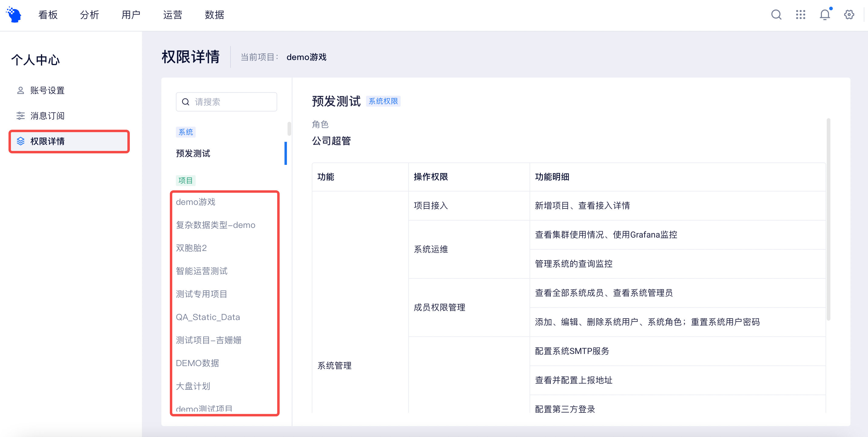Click the 消息订阅 sliders icon
Screen dimensions: 868x437
[x=21, y=116]
